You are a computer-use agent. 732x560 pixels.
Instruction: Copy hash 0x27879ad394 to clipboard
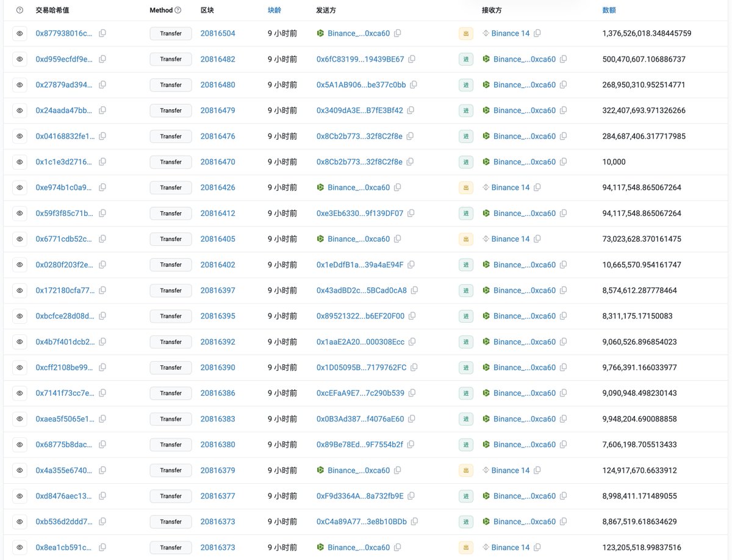102,85
